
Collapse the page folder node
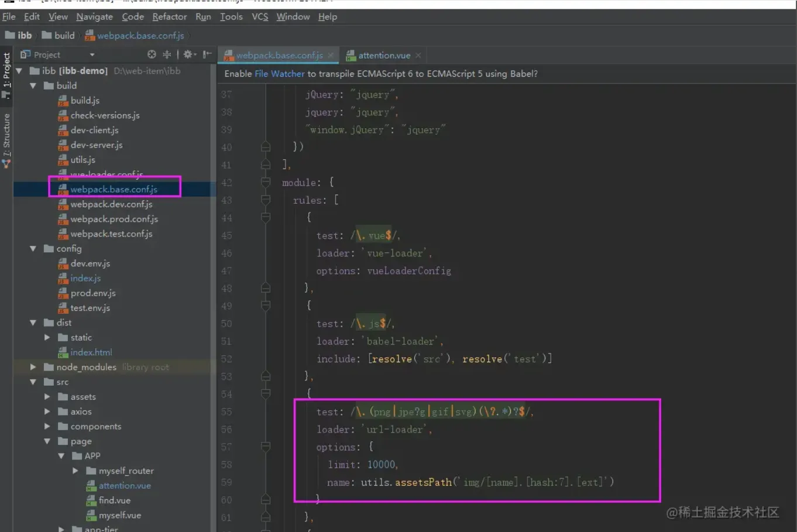tap(47, 441)
